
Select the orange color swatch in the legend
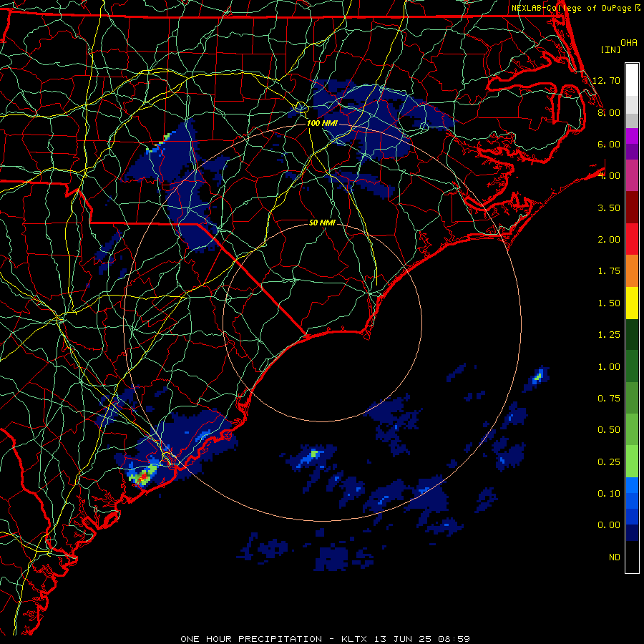[x=632, y=271]
